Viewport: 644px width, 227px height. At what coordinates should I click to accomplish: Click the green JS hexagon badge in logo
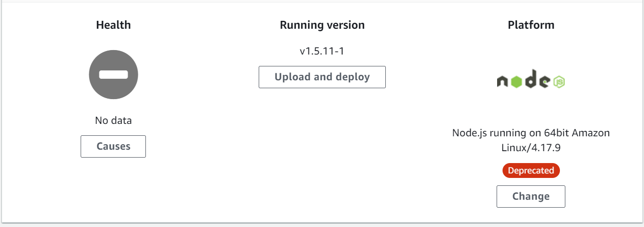pyautogui.click(x=559, y=82)
